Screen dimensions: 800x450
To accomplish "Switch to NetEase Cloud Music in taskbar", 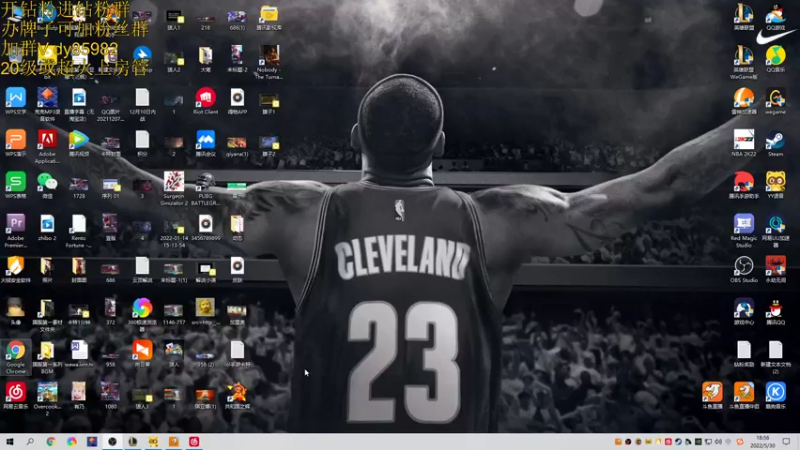I will (194, 442).
